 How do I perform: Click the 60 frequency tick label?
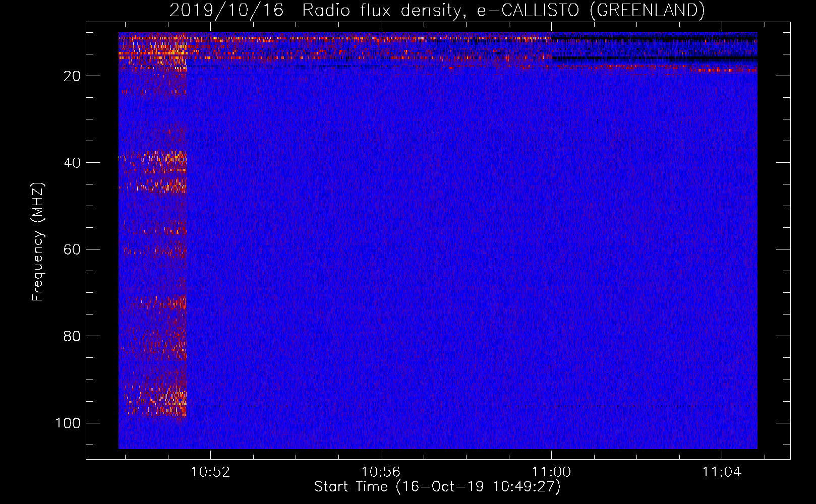(72, 249)
